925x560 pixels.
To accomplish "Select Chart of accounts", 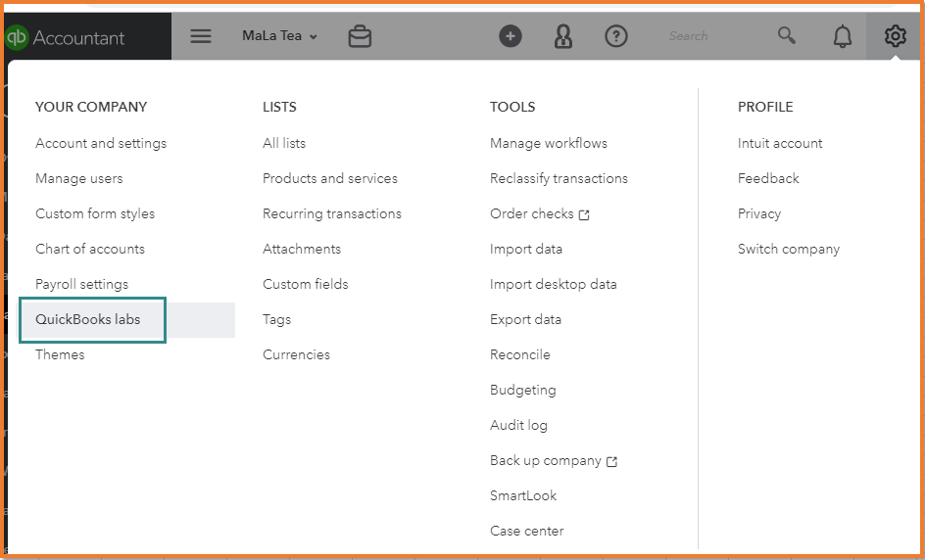I will [90, 249].
